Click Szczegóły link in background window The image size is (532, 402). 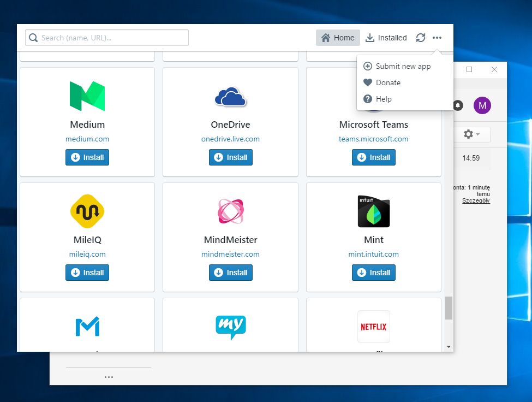(x=476, y=200)
